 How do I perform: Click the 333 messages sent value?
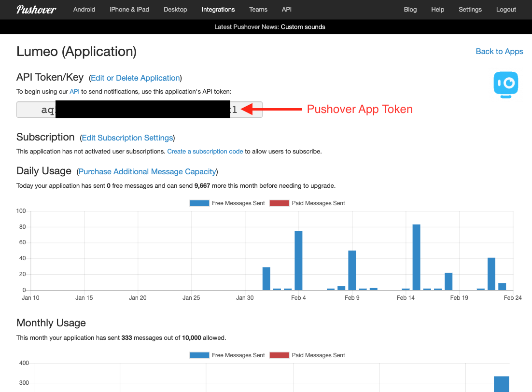pyautogui.click(x=126, y=338)
